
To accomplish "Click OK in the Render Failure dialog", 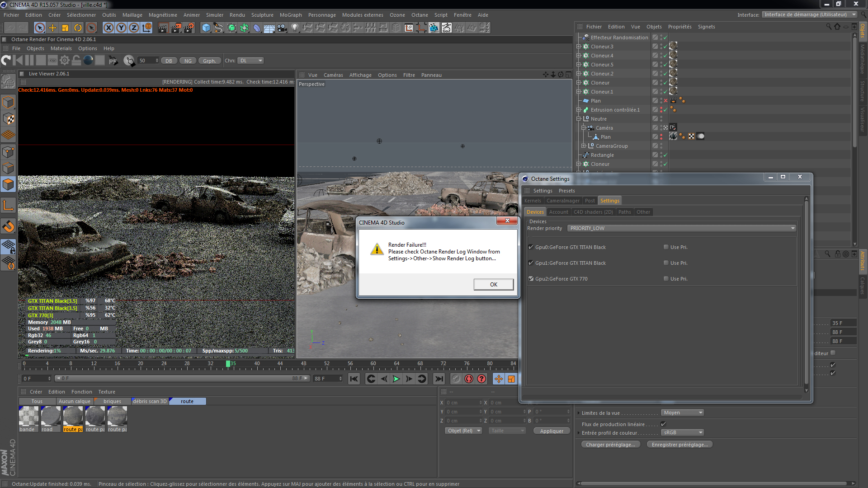I will click(x=493, y=284).
